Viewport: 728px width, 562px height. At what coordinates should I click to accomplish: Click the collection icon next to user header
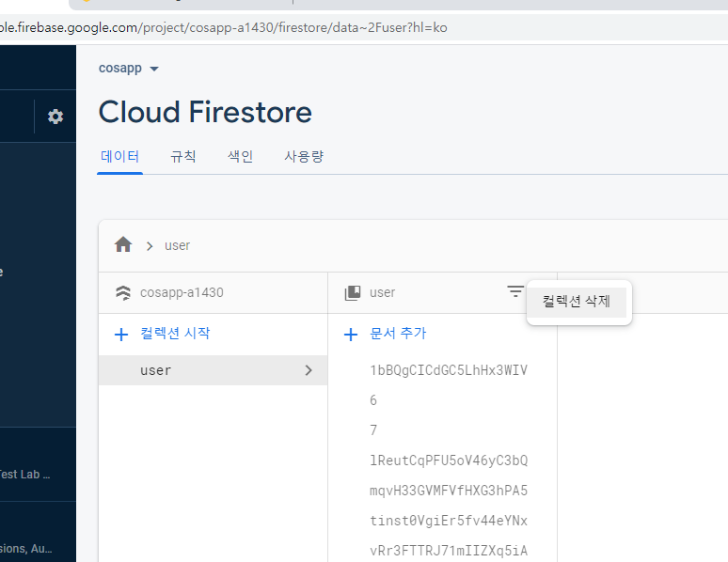[x=353, y=293]
